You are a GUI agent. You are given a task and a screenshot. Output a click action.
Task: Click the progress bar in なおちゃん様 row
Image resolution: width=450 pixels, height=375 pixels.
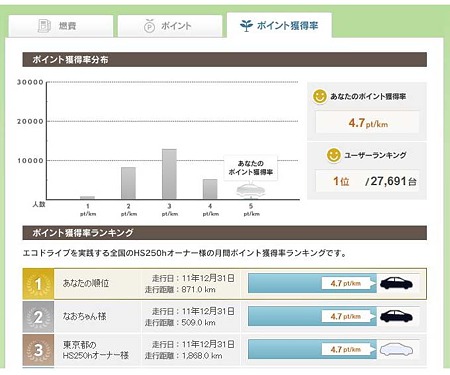point(312,316)
